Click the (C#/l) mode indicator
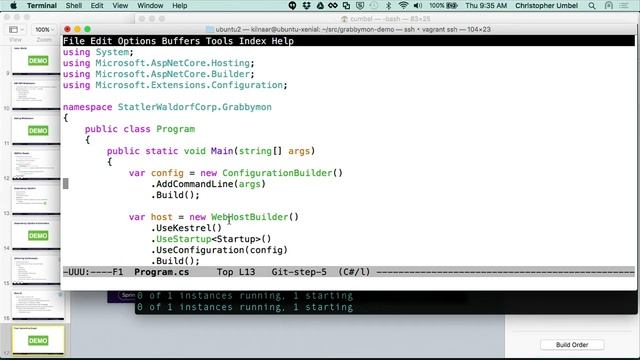Screen dimensions: 640x360 tap(354, 272)
